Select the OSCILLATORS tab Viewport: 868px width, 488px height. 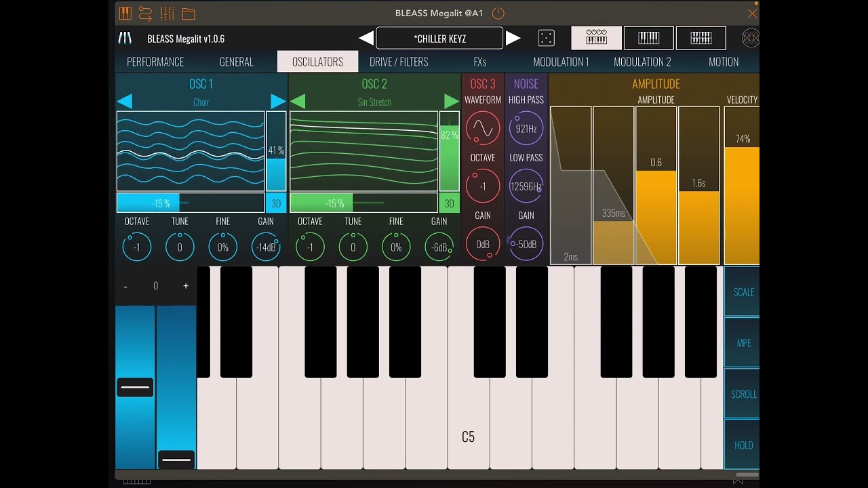coord(317,62)
